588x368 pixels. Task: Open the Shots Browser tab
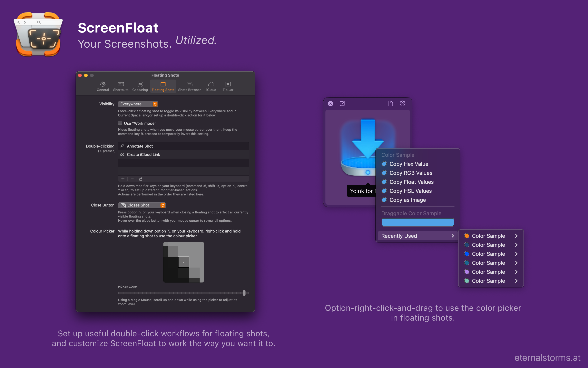(189, 87)
